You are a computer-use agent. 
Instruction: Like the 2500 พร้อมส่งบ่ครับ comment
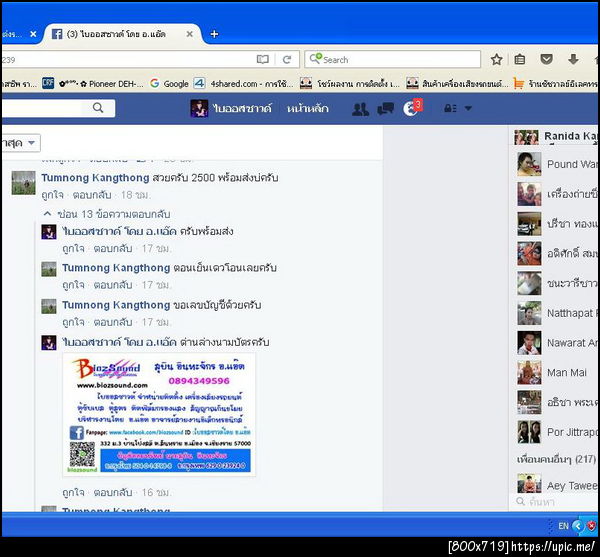tap(52, 195)
